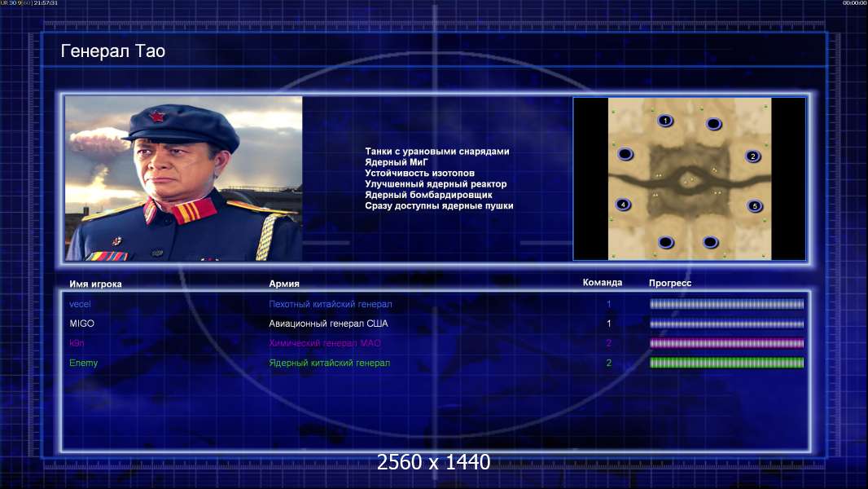This screenshot has width=868, height=489.
Task: Click the 'Имя игрока' column header
Action: coord(95,284)
